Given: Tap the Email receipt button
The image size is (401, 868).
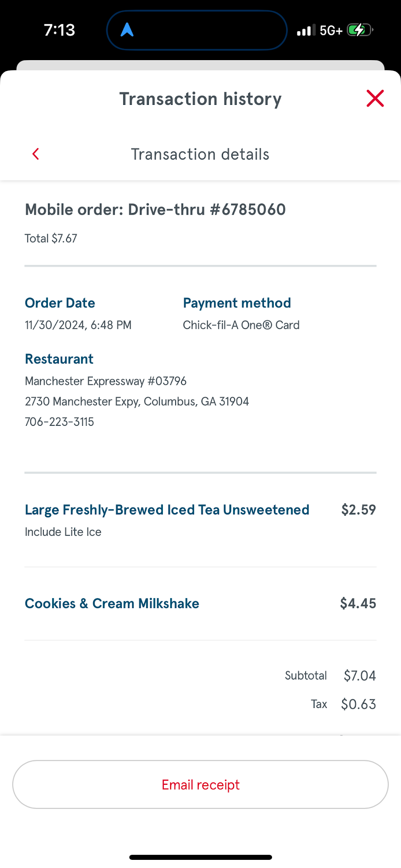Looking at the screenshot, I should pyautogui.click(x=200, y=785).
